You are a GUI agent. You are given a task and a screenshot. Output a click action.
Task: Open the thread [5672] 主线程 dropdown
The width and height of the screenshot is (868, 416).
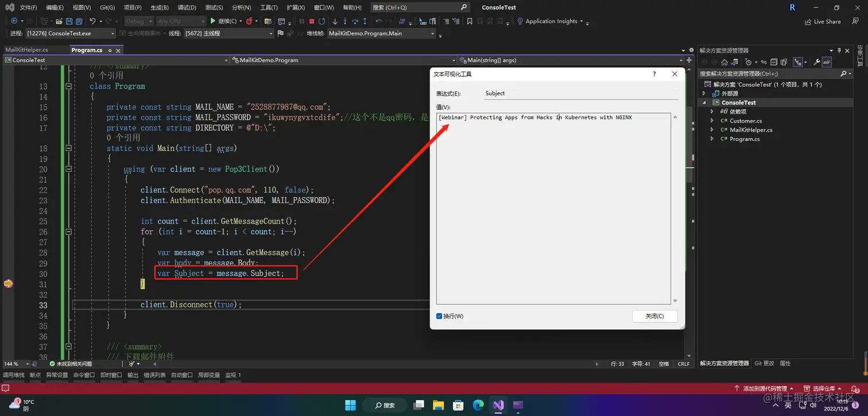point(229,33)
